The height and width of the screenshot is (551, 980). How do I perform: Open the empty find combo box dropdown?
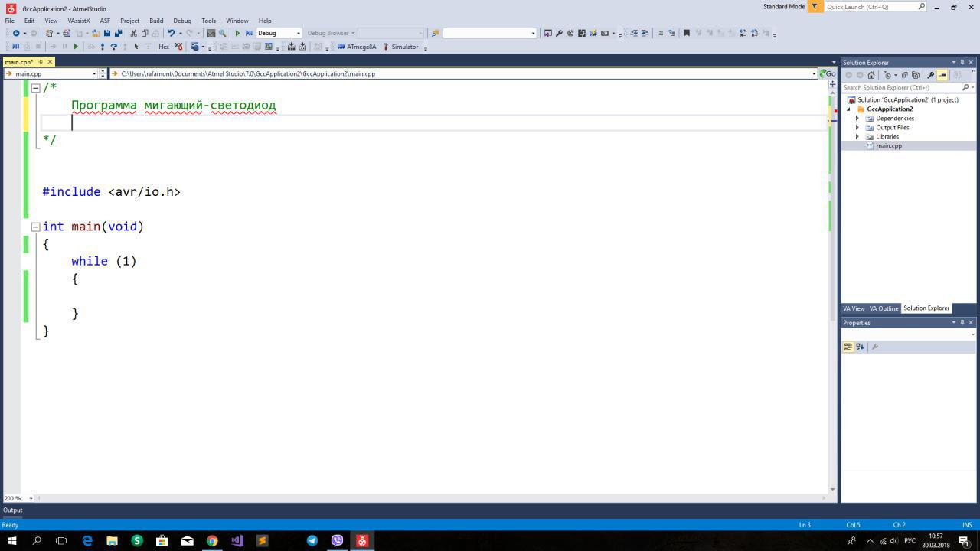pos(533,33)
